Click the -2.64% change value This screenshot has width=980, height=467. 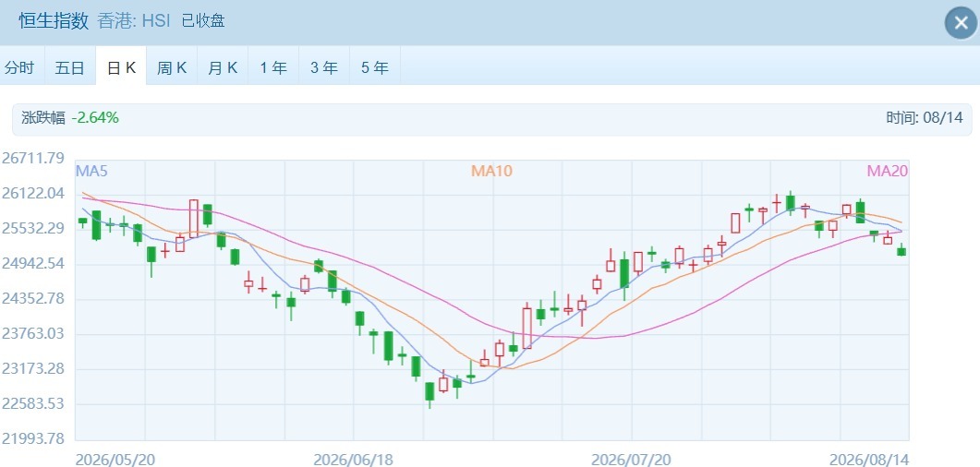tap(95, 117)
